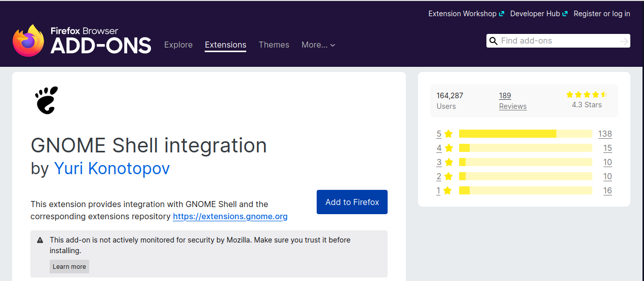The image size is (644, 281).
Task: Click the number 5 rating label
Action: point(439,134)
